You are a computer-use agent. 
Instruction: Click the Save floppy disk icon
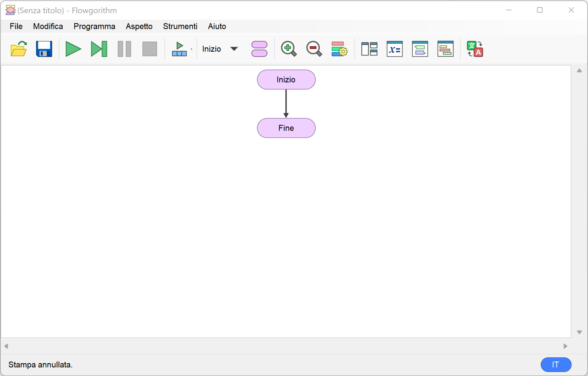tap(44, 49)
